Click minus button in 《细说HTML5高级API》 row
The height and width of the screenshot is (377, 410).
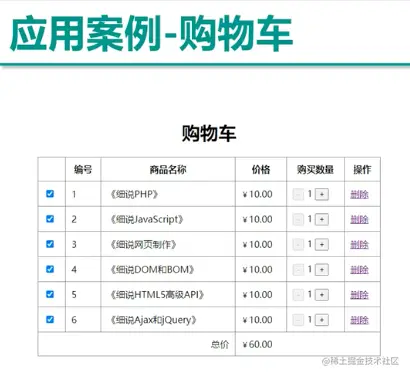pyautogui.click(x=298, y=295)
